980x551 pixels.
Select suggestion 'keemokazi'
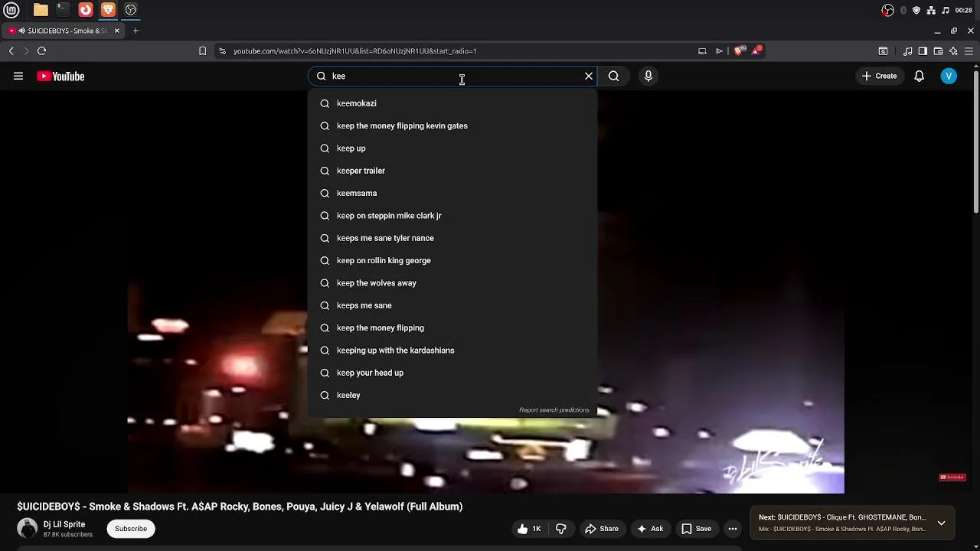pyautogui.click(x=452, y=103)
